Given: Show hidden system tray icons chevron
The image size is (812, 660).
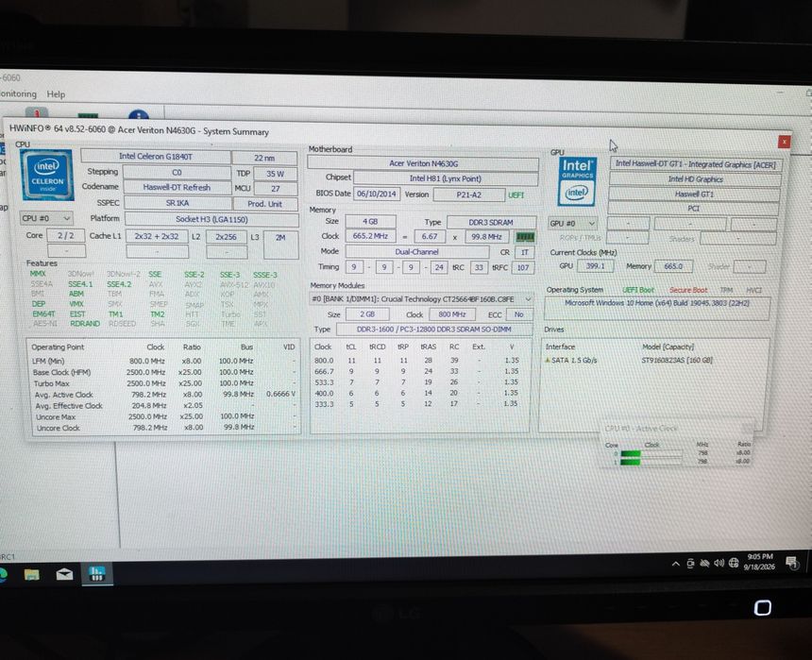Looking at the screenshot, I should click(x=675, y=564).
